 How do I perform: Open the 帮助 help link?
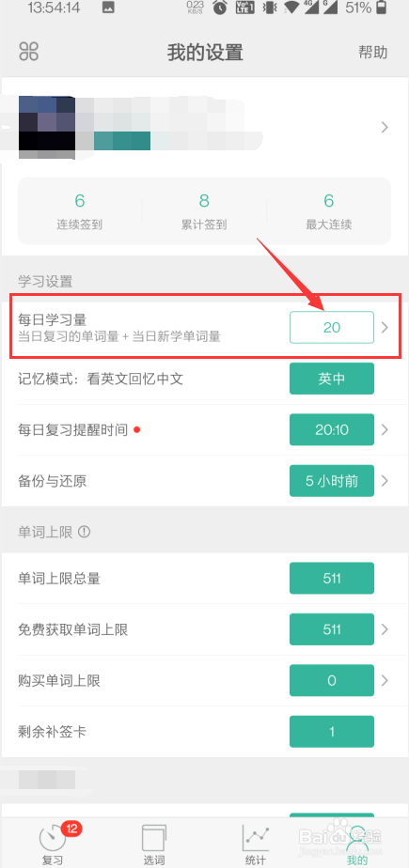coord(373,53)
